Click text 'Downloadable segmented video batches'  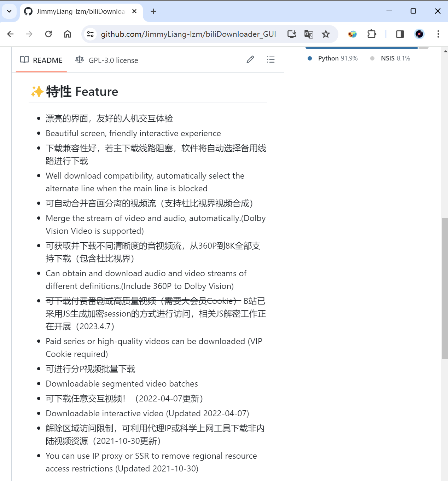(122, 384)
